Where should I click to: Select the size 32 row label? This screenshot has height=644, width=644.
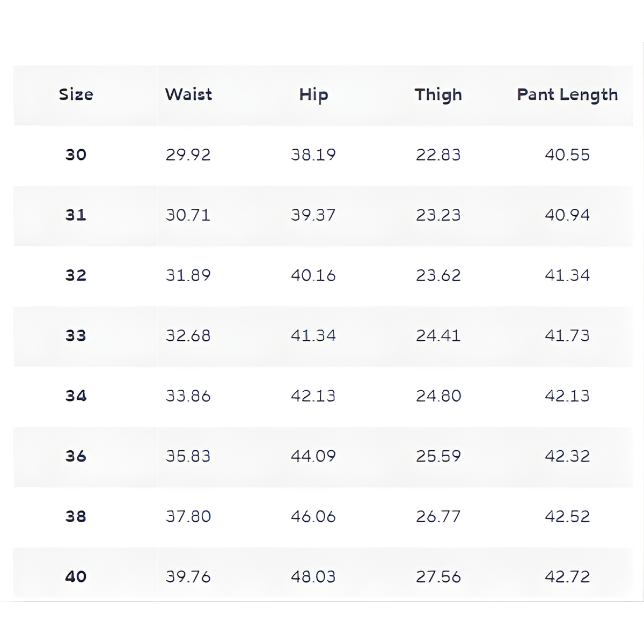76,275
